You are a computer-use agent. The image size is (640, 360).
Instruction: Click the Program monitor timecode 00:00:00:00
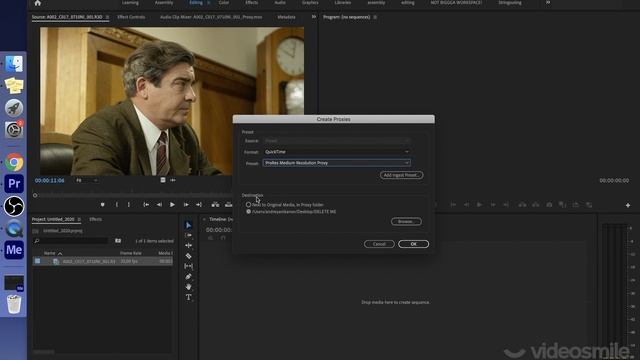614,180
